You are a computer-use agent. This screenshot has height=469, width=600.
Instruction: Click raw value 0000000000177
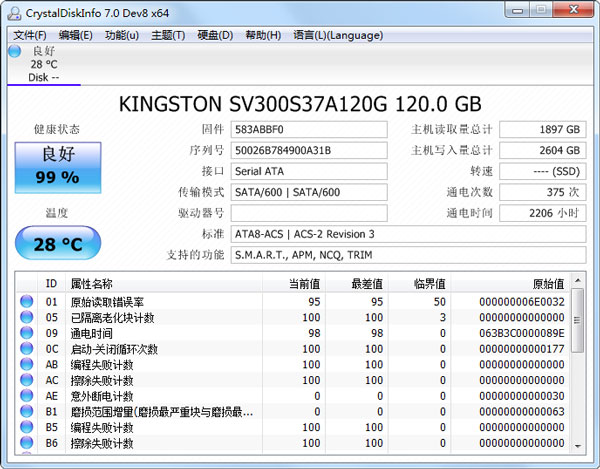(x=522, y=349)
